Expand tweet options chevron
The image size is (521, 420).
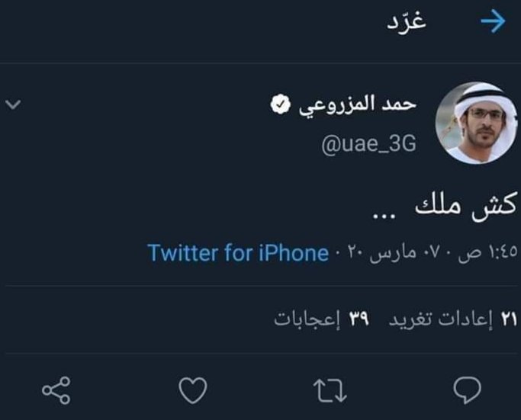(13, 104)
